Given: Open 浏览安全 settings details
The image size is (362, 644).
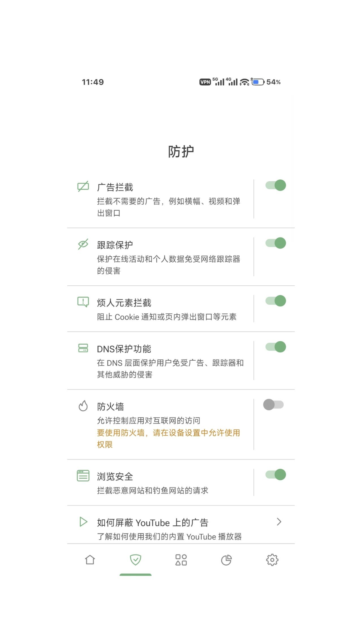Looking at the screenshot, I should point(153,482).
